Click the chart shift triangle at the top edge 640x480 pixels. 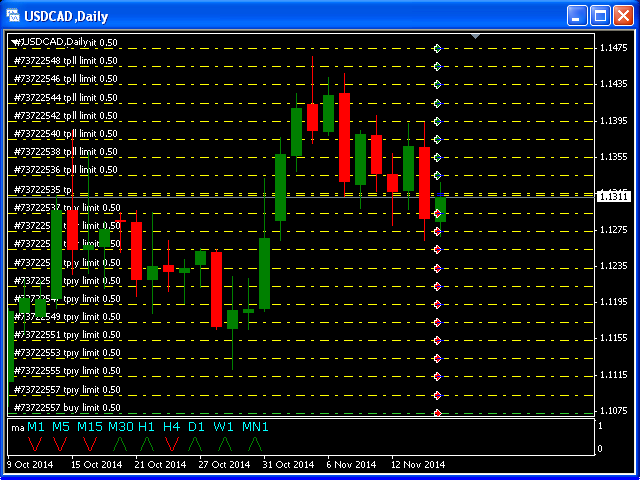[476, 37]
